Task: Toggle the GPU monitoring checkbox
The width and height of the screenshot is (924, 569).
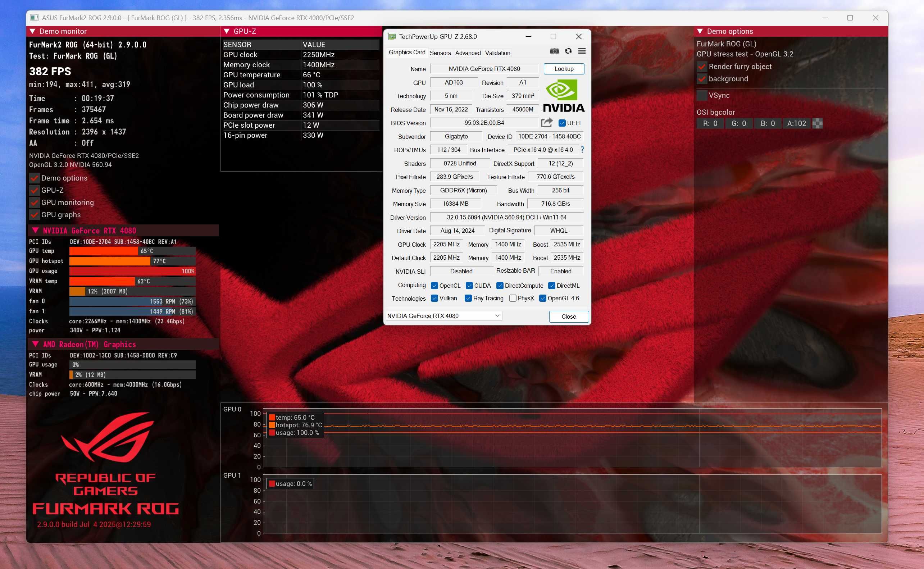Action: [x=34, y=202]
